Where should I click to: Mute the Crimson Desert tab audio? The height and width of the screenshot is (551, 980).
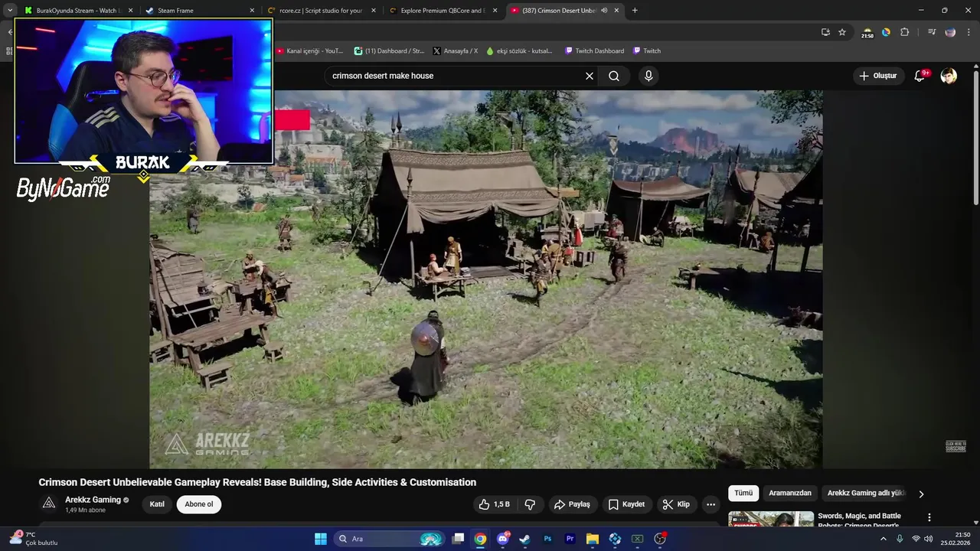pos(604,11)
